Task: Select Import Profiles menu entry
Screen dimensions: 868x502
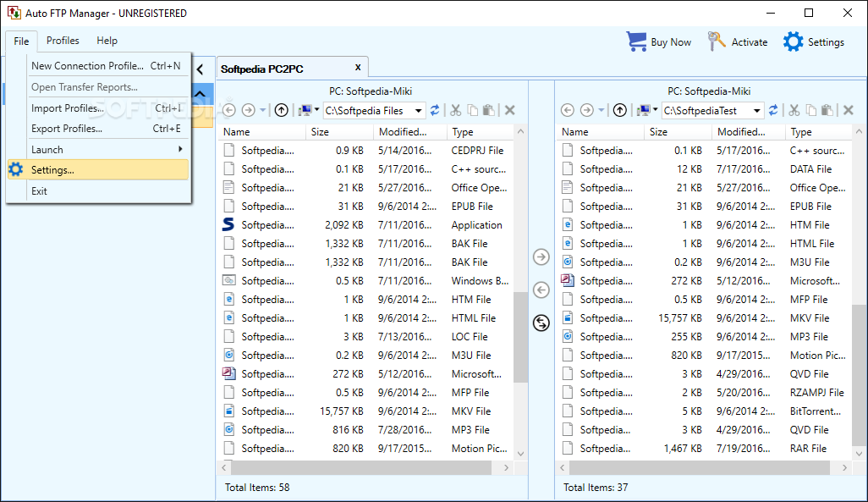Action: click(107, 108)
